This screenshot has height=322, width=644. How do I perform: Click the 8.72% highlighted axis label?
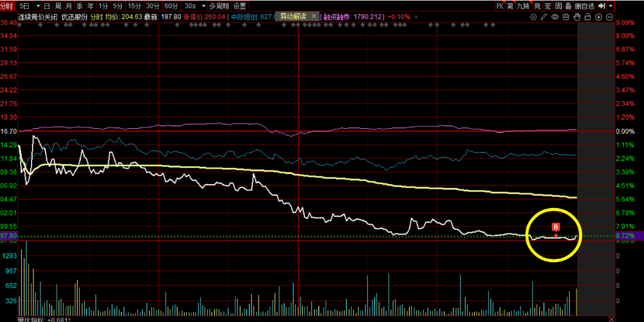(x=625, y=236)
